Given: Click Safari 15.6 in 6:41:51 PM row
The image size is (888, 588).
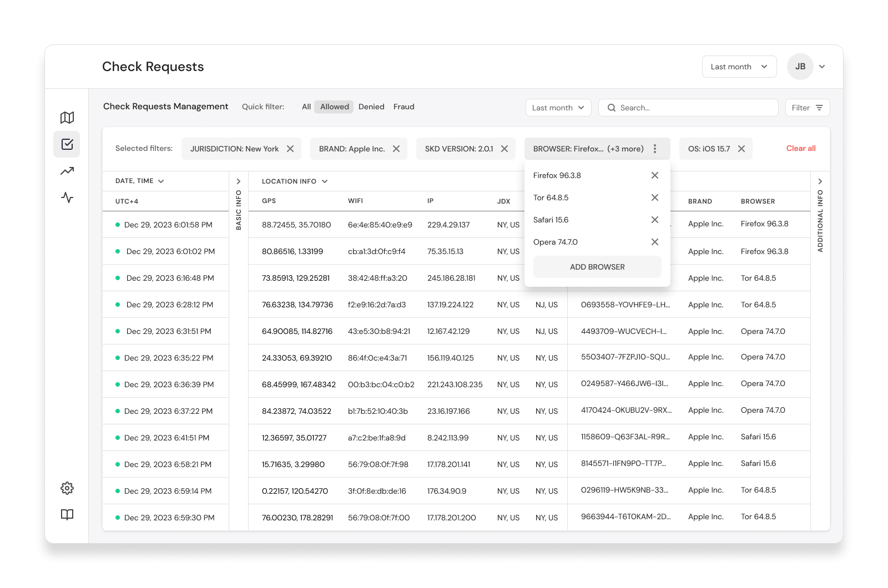Looking at the screenshot, I should coord(758,437).
